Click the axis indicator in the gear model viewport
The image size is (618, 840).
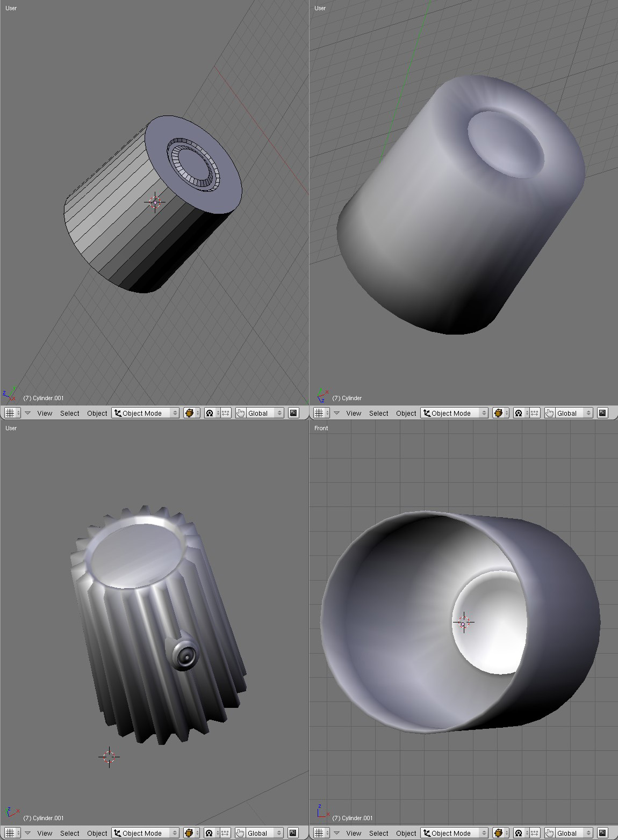point(11,813)
